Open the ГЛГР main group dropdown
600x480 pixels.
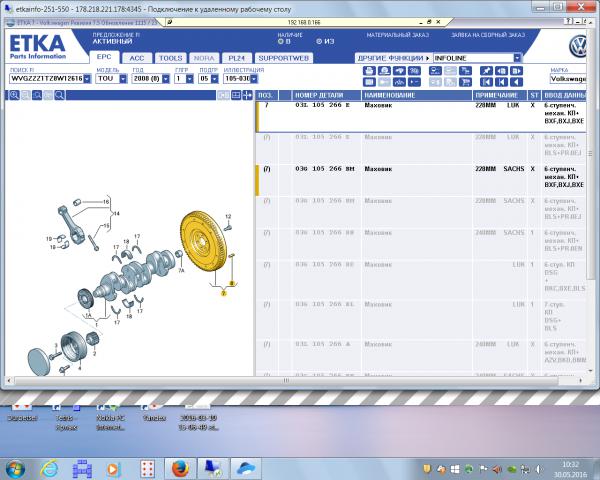tap(190, 78)
